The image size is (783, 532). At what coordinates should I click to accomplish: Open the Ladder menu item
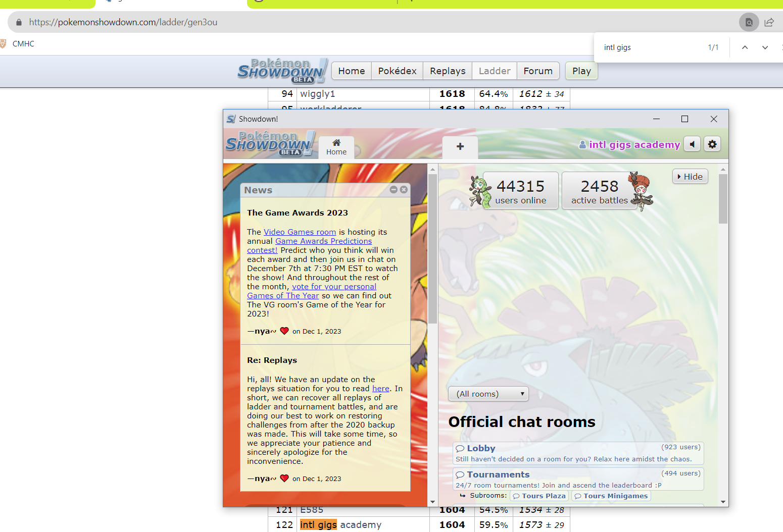point(495,71)
